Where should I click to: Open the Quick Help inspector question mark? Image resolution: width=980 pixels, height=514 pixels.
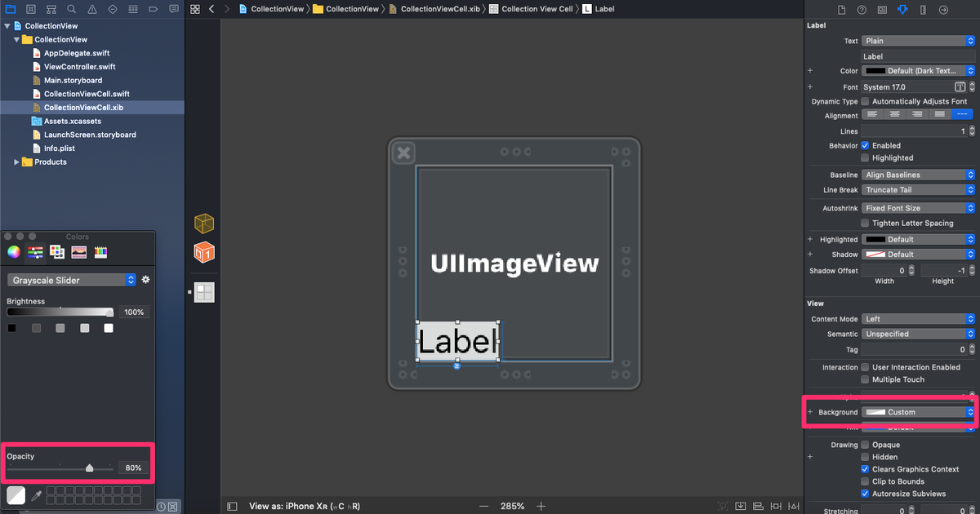(x=862, y=8)
